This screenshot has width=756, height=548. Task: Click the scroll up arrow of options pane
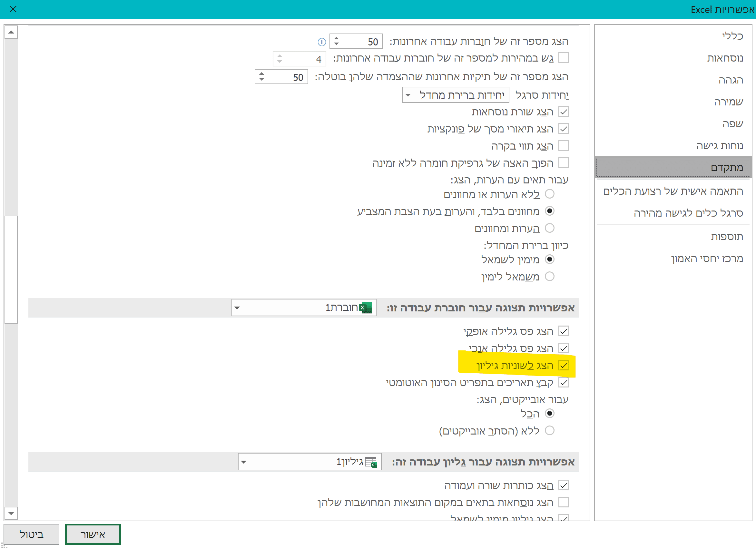(x=11, y=32)
